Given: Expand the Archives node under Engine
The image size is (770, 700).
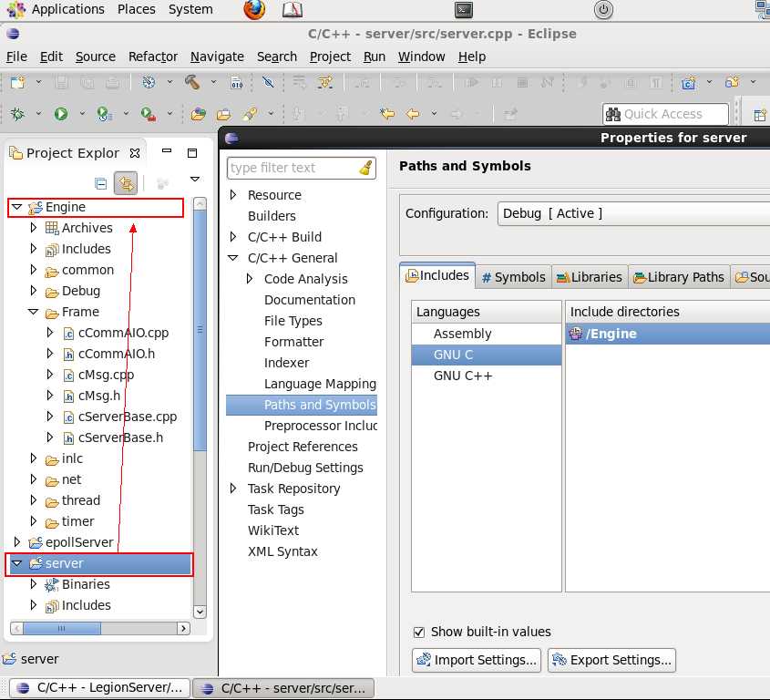Looking at the screenshot, I should (33, 228).
